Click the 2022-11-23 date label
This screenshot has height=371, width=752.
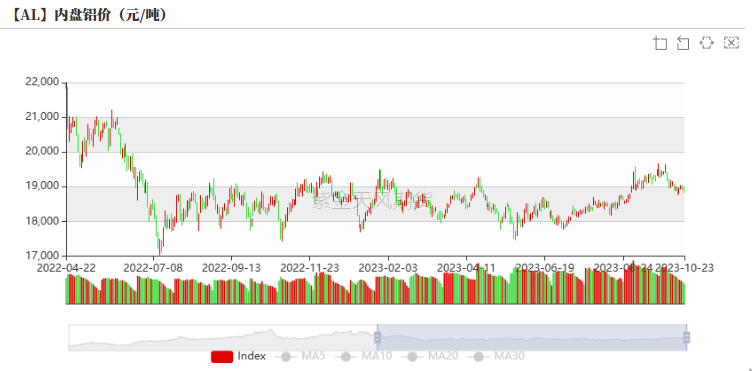coord(309,268)
